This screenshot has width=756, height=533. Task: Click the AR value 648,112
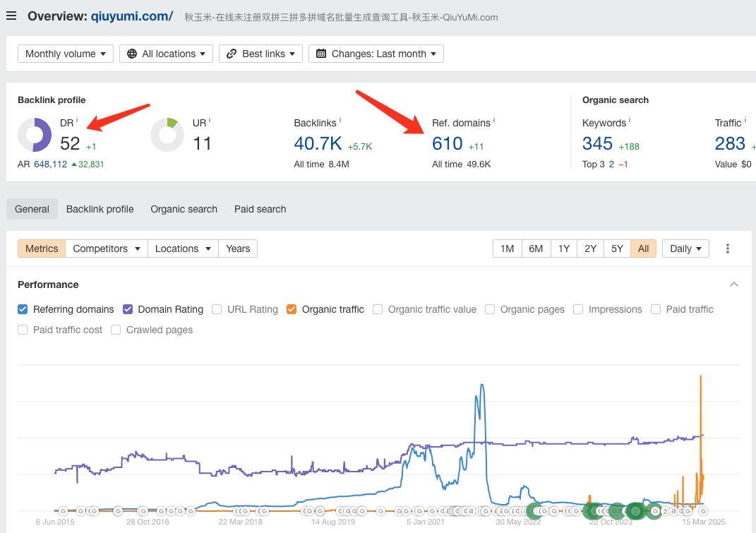[50, 164]
